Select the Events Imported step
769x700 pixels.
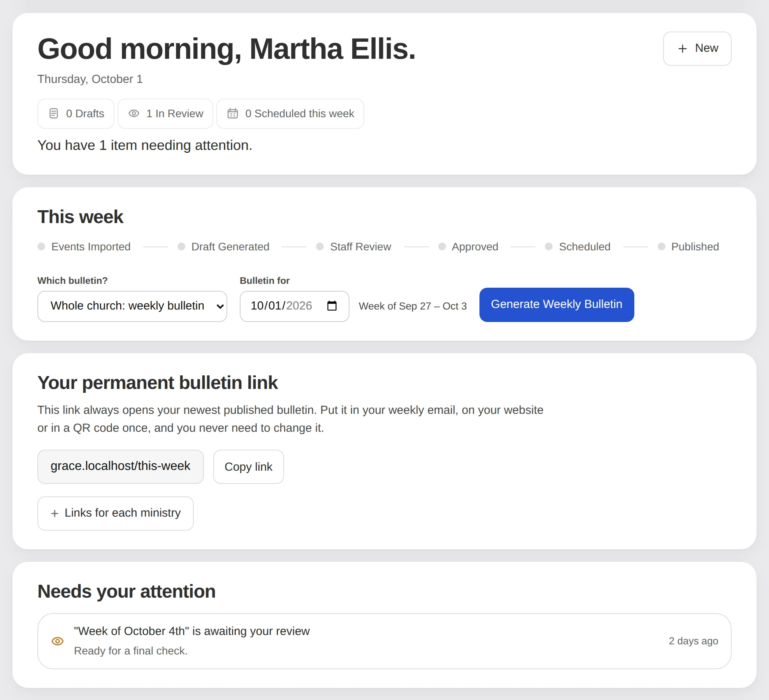84,247
